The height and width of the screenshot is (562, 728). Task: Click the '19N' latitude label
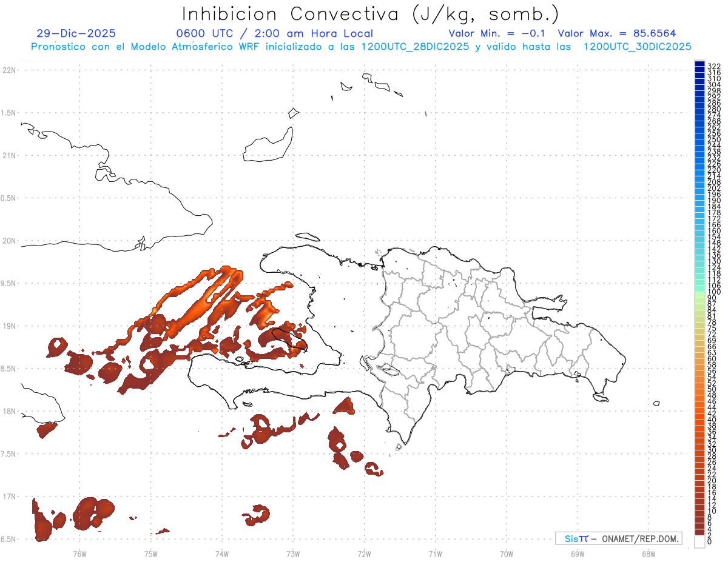[9, 326]
